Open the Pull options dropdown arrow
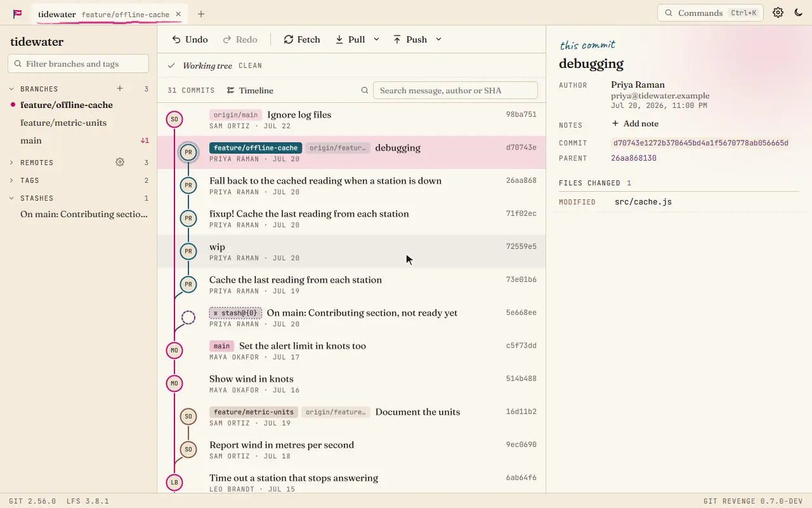The width and height of the screenshot is (812, 508). (x=376, y=39)
